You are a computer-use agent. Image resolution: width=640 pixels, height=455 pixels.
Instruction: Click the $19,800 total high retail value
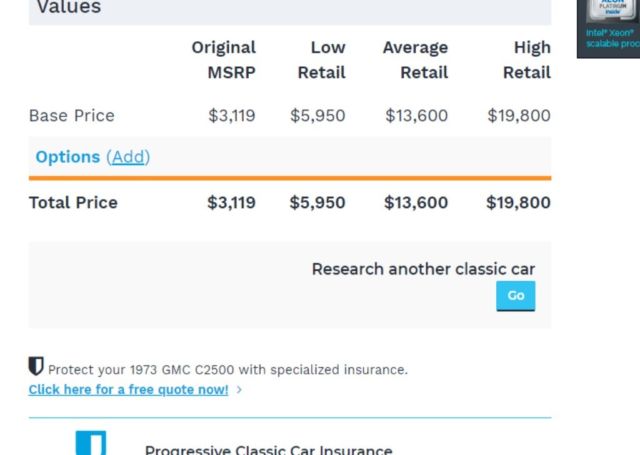coord(518,203)
